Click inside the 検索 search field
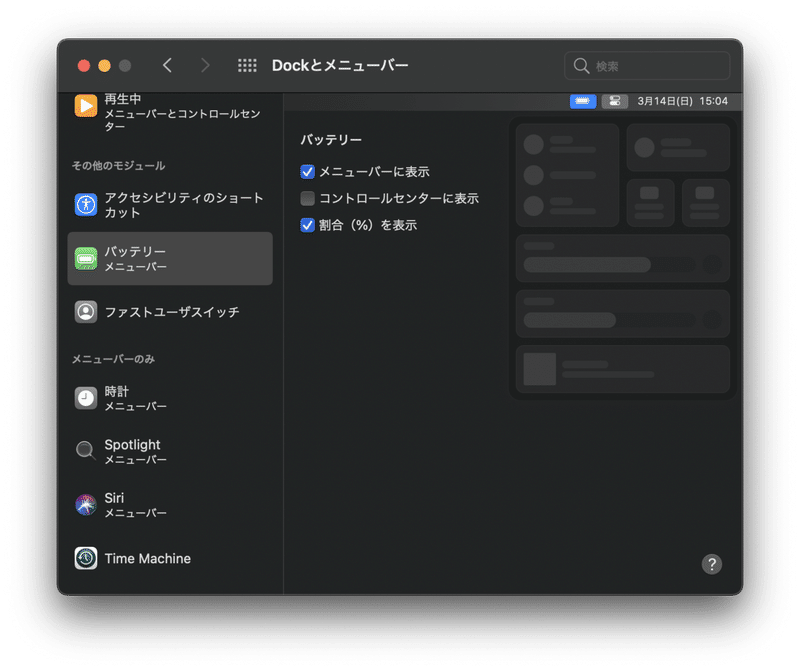This screenshot has height=671, width=800. (x=646, y=65)
